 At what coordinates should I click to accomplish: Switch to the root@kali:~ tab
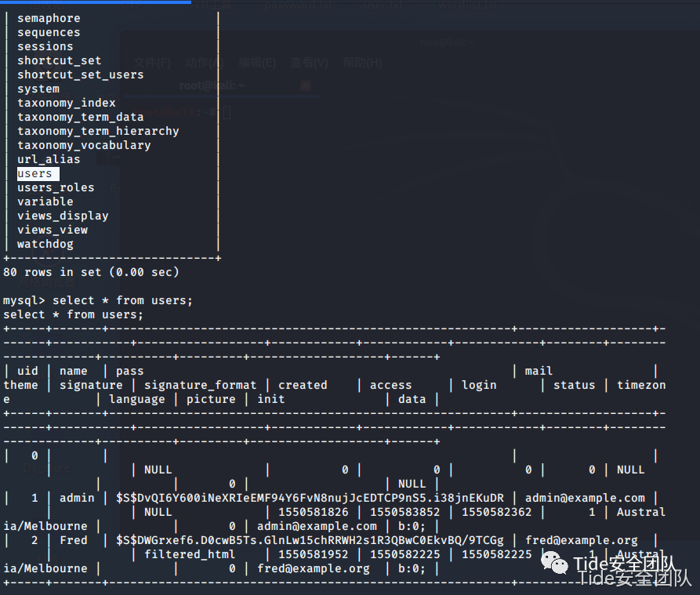(212, 85)
